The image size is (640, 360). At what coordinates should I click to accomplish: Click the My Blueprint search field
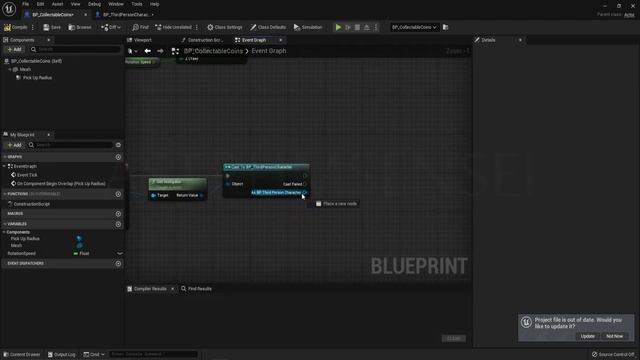coord(71,145)
